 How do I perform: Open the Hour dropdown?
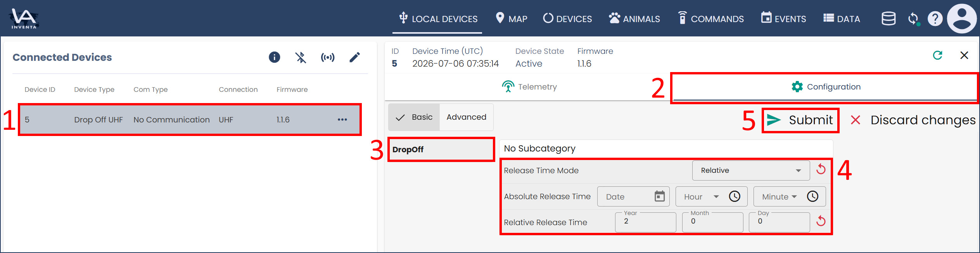click(x=701, y=197)
